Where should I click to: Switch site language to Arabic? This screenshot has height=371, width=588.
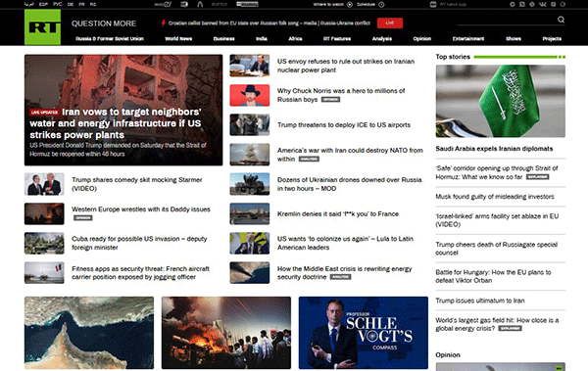click(28, 5)
